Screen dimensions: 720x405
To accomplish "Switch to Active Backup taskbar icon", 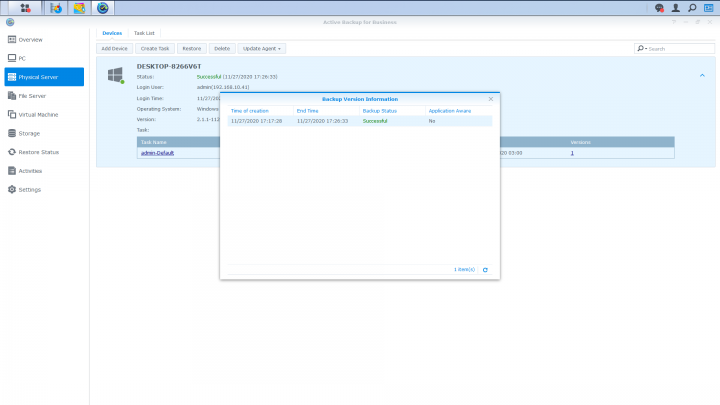I will pos(102,8).
